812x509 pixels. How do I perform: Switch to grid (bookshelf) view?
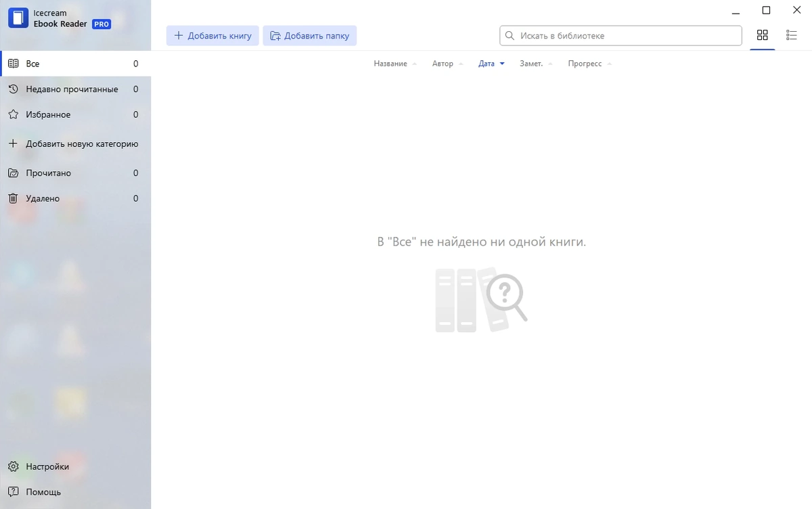[763, 35]
